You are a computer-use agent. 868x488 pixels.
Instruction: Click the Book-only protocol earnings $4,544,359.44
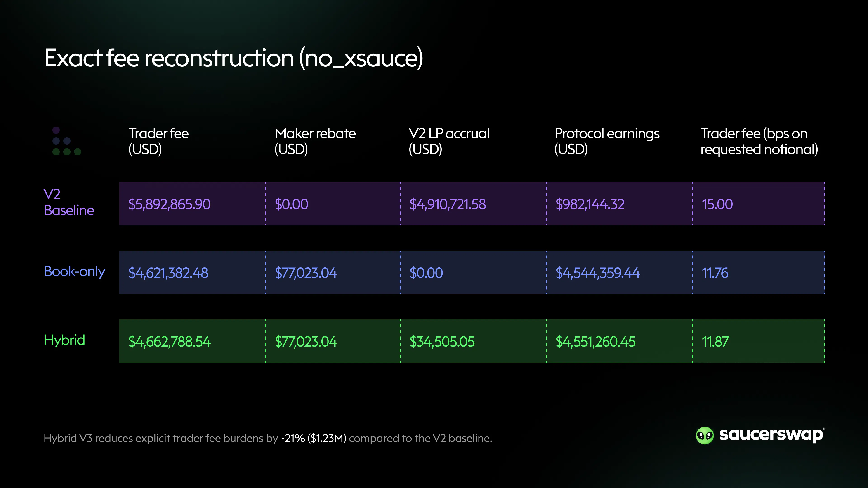point(597,273)
